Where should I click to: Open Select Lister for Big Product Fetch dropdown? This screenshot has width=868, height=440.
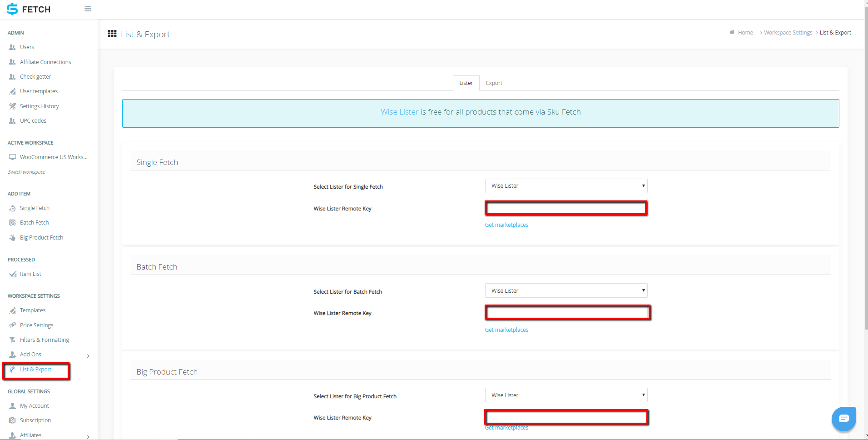566,395
